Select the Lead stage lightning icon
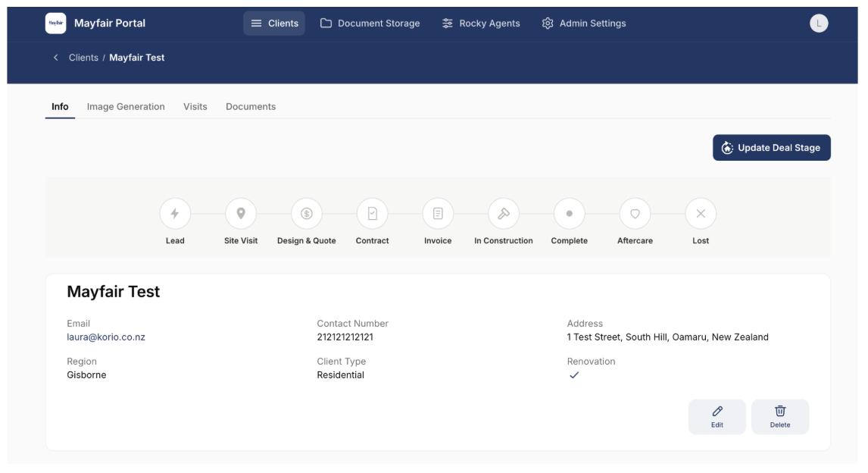This screenshot has height=473, width=868. click(x=175, y=213)
